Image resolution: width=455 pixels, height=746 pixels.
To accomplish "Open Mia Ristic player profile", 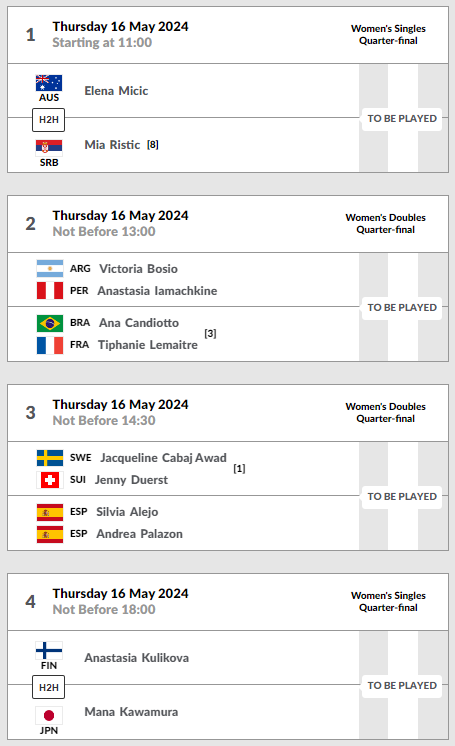I will click(112, 145).
